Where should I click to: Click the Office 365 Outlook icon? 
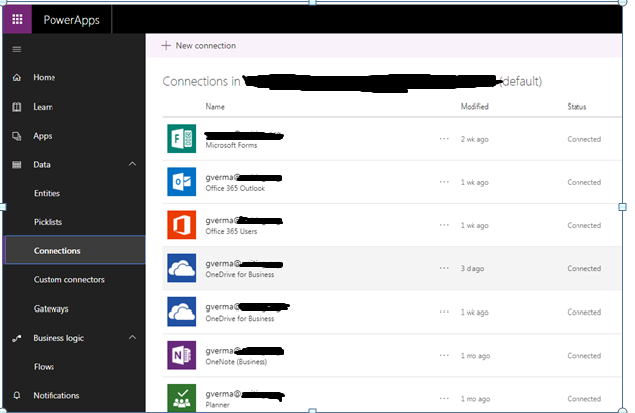(181, 182)
